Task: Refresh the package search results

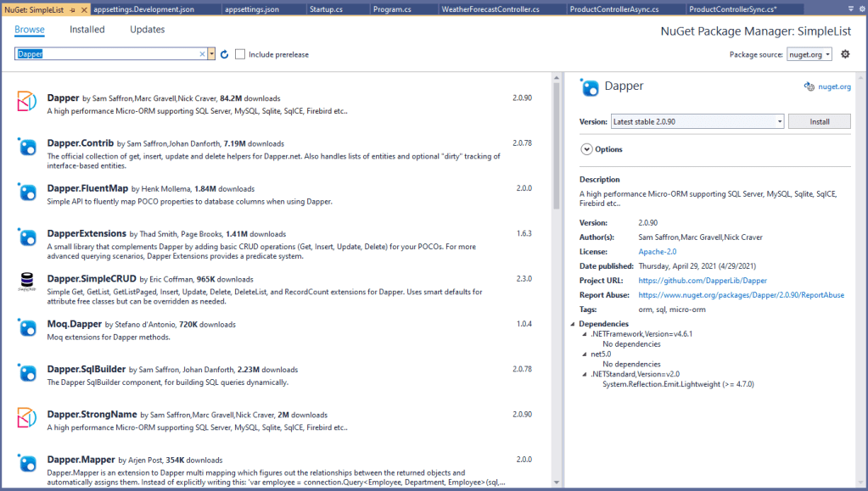Action: pyautogui.click(x=225, y=54)
